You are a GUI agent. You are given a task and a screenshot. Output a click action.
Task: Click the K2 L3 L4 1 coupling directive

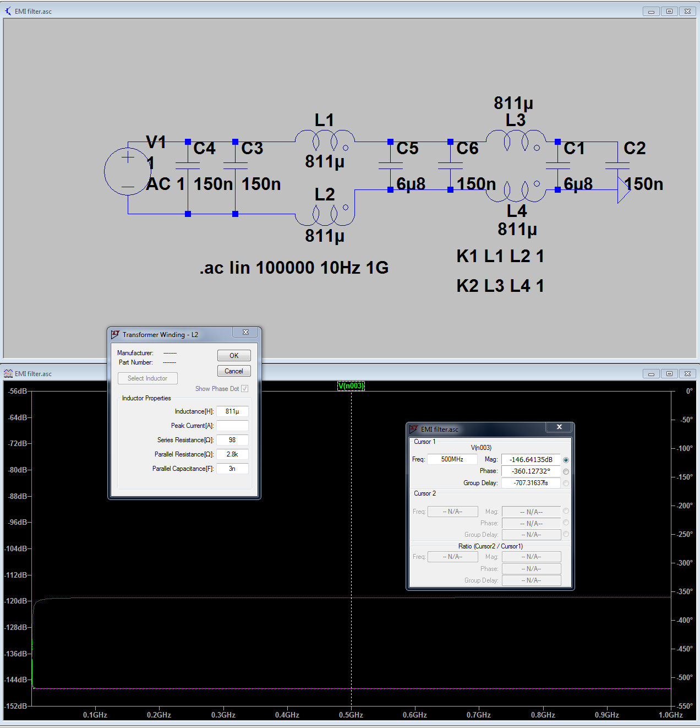(500, 286)
